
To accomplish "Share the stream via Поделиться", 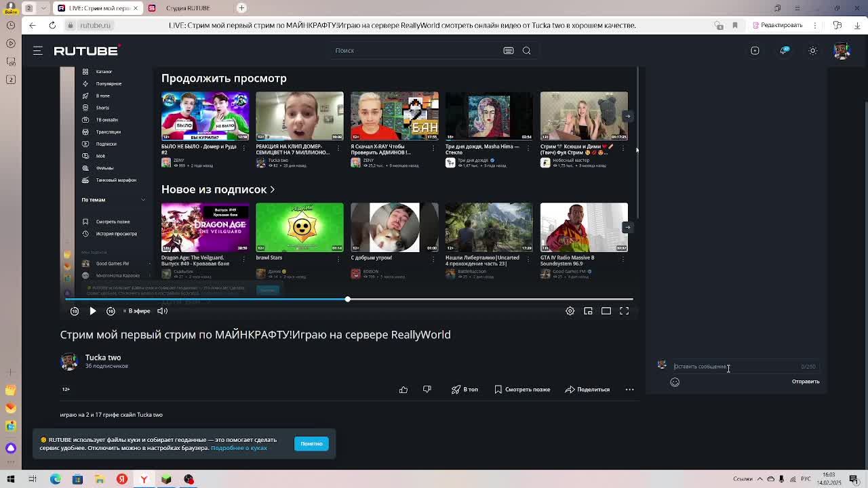I will point(588,390).
